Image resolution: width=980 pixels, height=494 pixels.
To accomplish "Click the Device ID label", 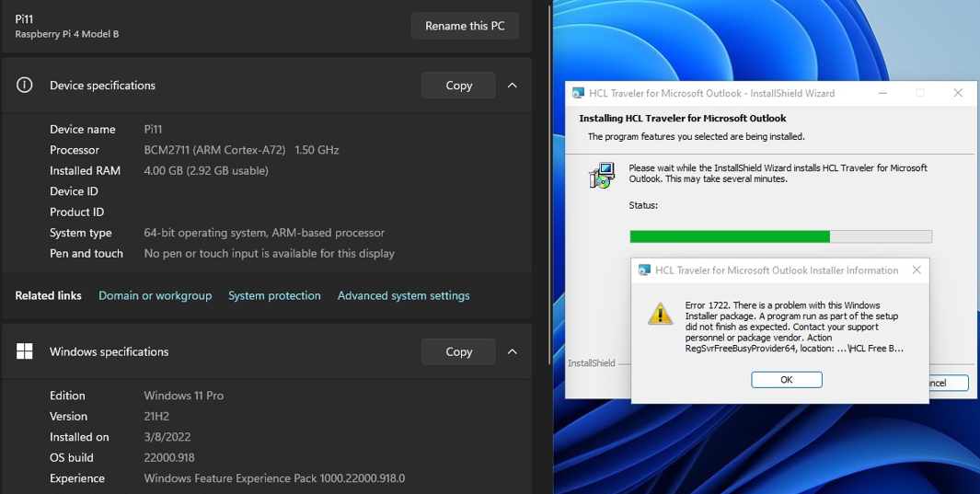I will pyautogui.click(x=74, y=191).
